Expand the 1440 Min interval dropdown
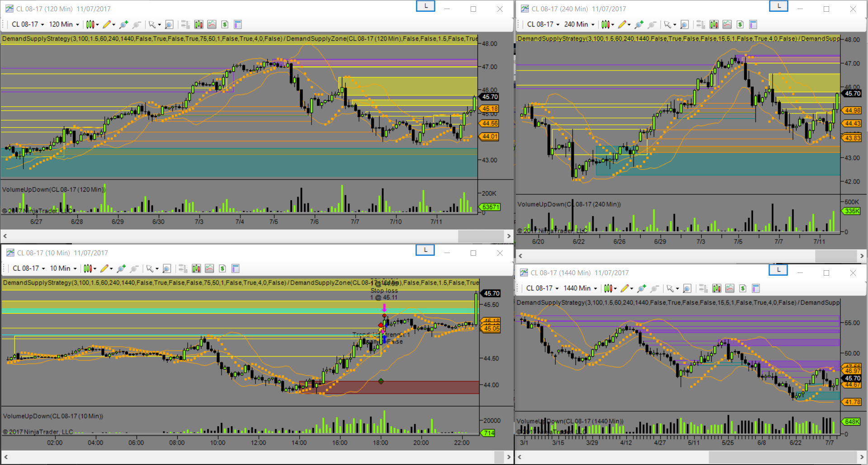This screenshot has height=465, width=868. click(x=580, y=288)
